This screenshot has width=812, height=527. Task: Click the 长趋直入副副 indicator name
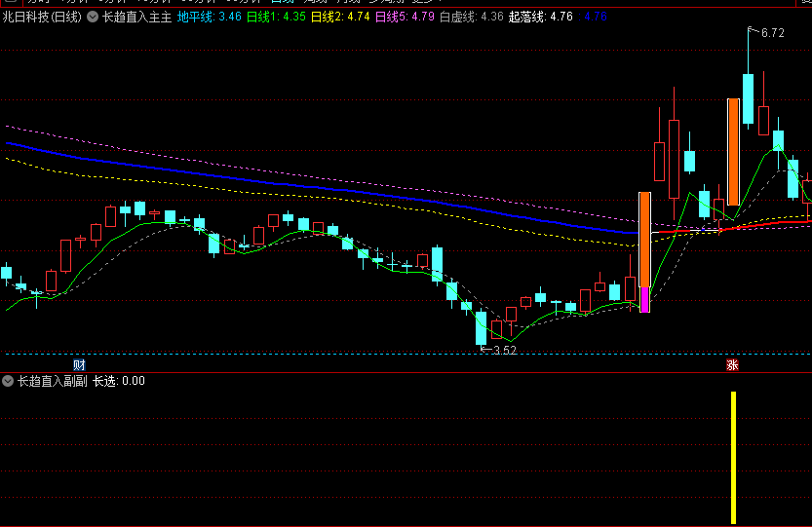pos(53,382)
